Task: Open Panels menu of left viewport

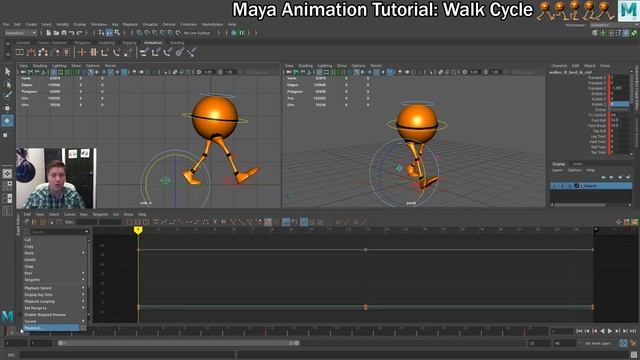Action: pyautogui.click(x=110, y=66)
